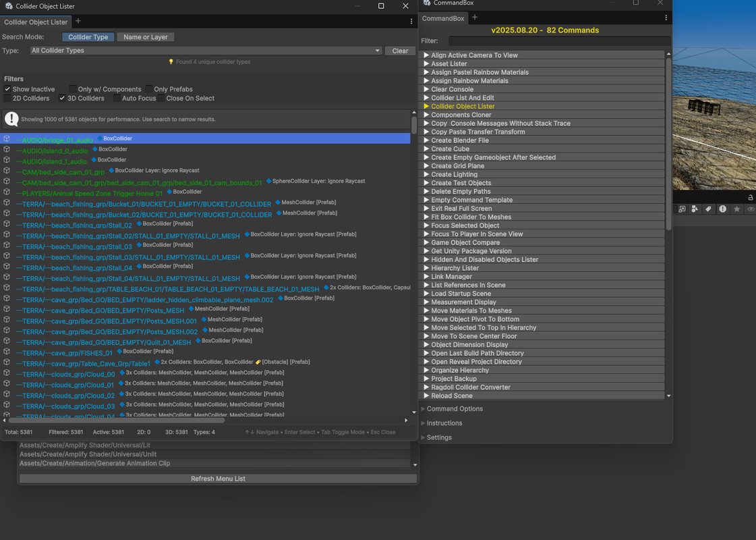
Task: Click the label tag icon in the toolbar
Action: coord(708,209)
